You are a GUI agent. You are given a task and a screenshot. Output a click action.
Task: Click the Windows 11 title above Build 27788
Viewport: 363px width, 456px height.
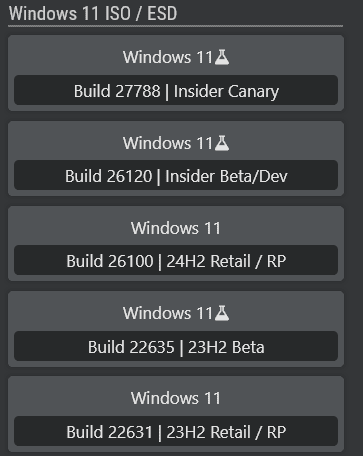[168, 57]
